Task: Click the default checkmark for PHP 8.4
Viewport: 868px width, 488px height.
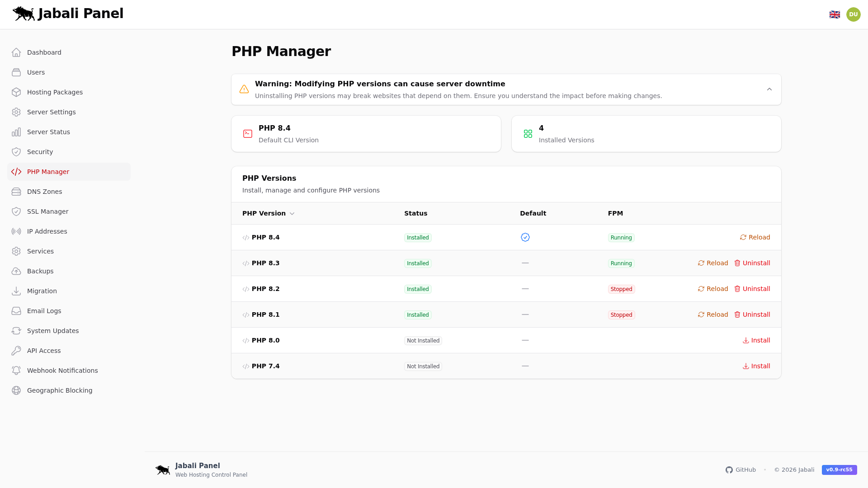Action: pyautogui.click(x=525, y=237)
